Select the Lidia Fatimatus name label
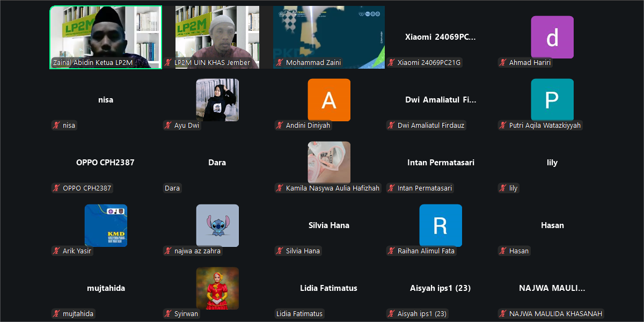This screenshot has width=644, height=322. 299,314
